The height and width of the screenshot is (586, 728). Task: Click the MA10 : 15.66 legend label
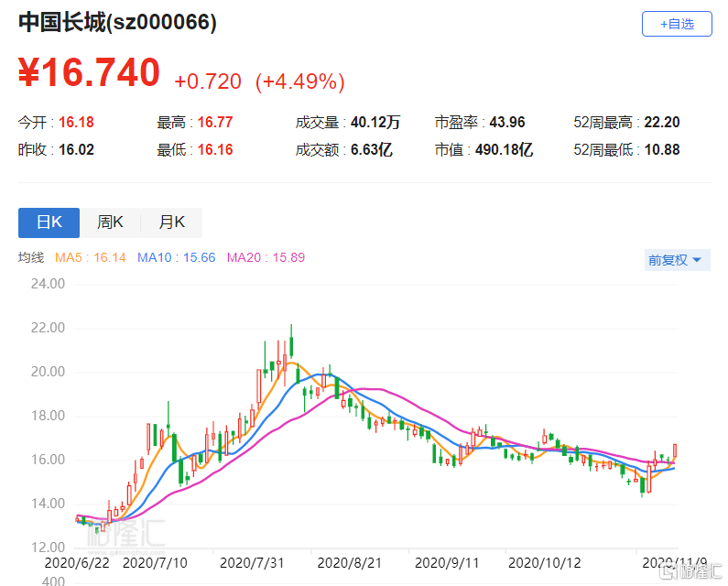pos(177,257)
